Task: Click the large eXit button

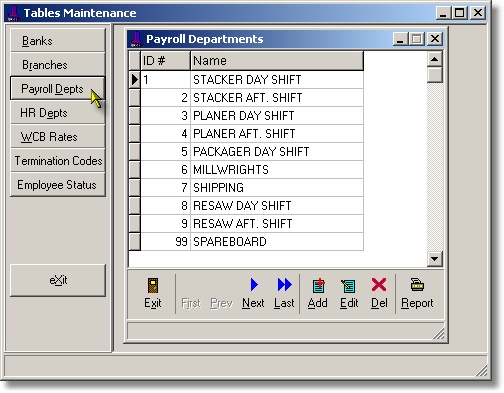Action: [58, 280]
